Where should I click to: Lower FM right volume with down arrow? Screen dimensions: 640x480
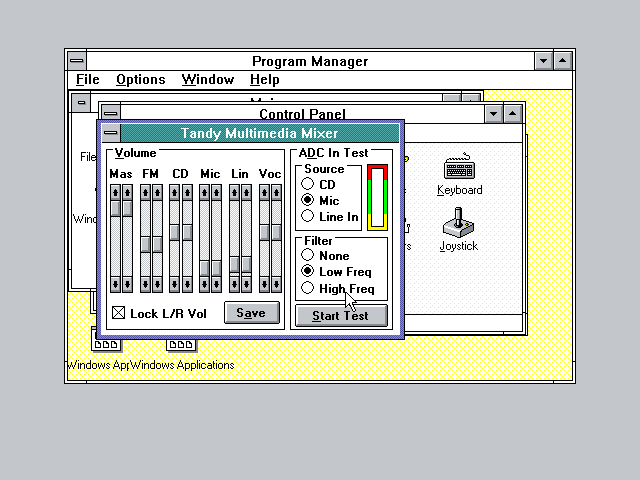click(158, 284)
